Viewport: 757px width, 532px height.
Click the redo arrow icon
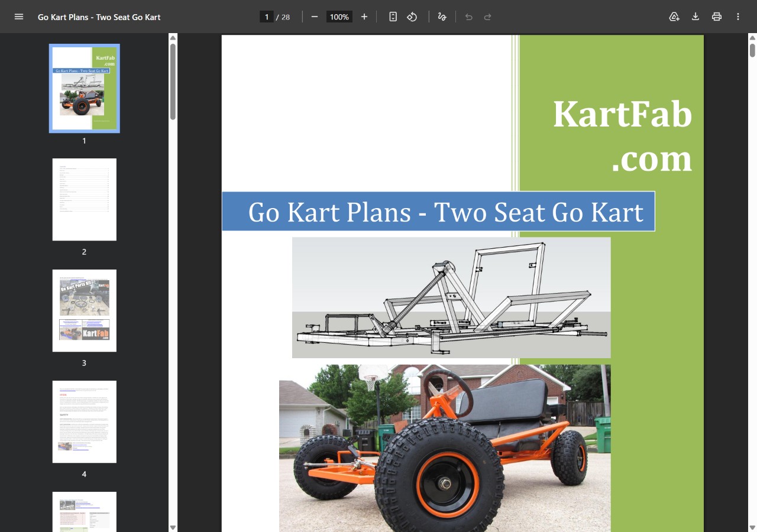click(x=488, y=17)
